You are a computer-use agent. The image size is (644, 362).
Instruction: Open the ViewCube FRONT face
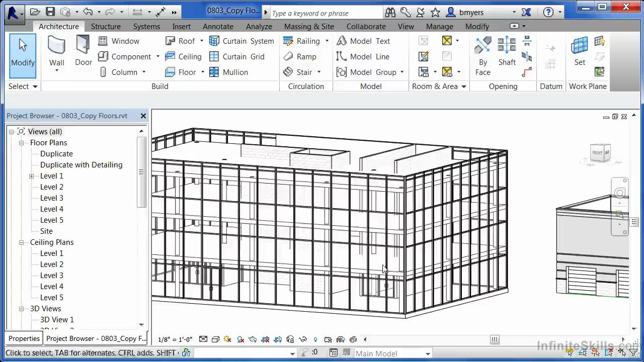tap(597, 153)
